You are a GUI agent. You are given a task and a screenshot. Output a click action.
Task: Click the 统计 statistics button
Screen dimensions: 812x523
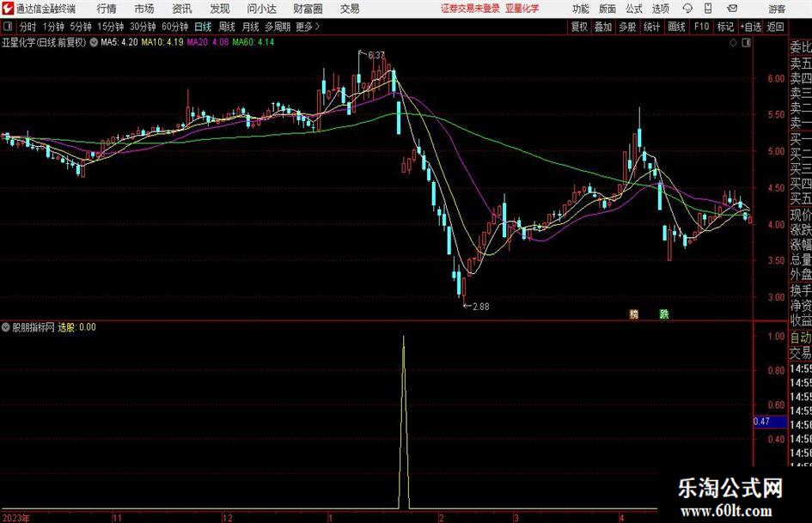click(652, 27)
